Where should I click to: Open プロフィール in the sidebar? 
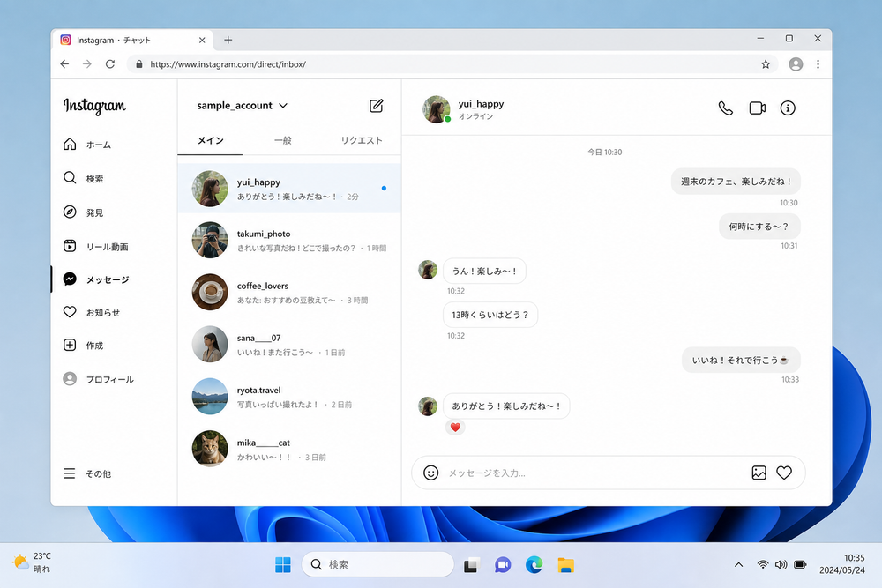click(x=99, y=379)
